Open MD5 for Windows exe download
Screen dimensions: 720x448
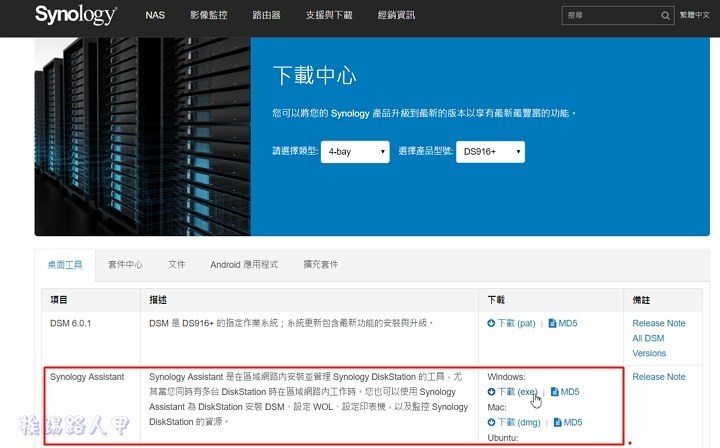(x=565, y=392)
